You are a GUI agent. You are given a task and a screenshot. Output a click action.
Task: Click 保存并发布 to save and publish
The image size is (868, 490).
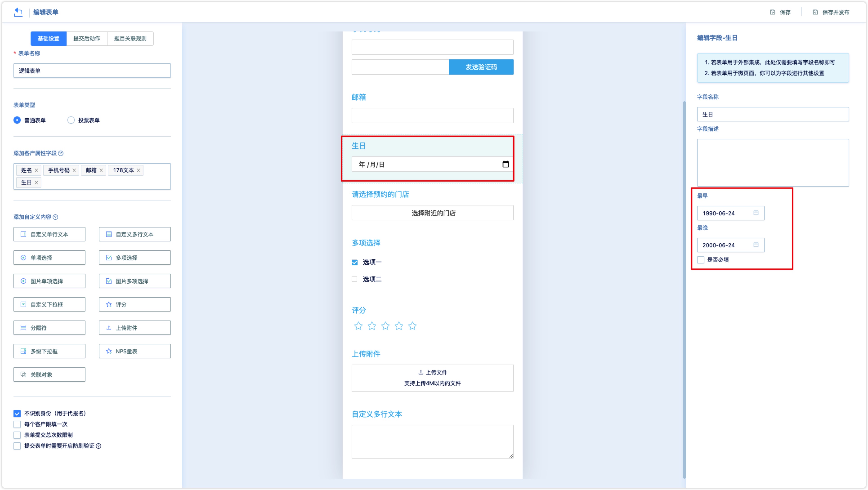[831, 12]
